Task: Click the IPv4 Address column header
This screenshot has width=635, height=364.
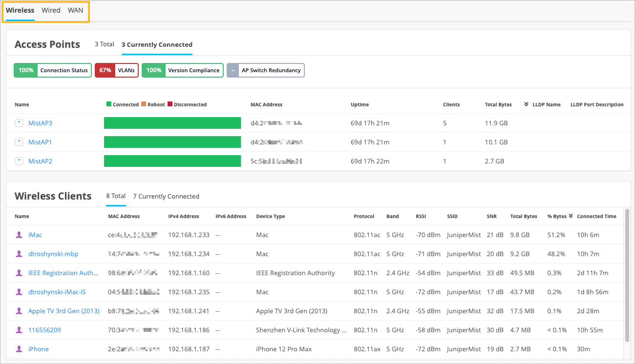Action: (x=184, y=216)
